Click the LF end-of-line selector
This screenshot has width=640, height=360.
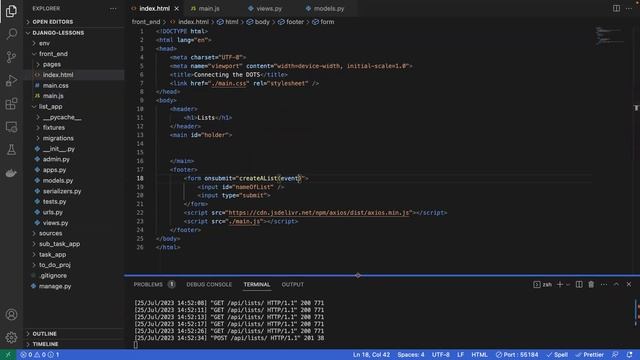(x=460, y=355)
